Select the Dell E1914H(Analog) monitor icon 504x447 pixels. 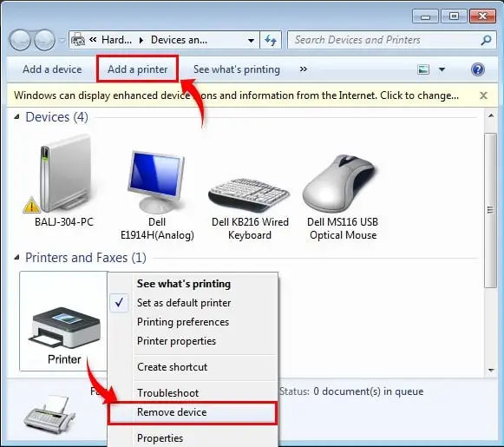[x=156, y=181]
